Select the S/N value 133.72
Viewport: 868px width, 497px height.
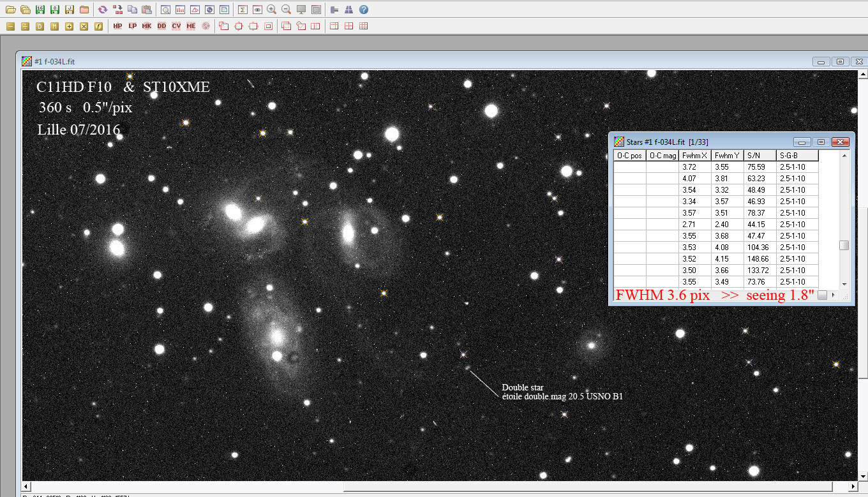760,271
